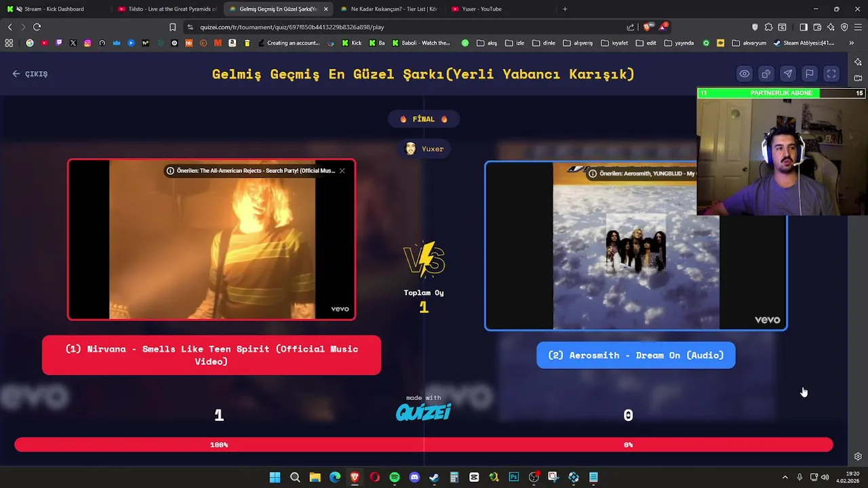Toggle fullscreen icon in quiz header
Image resolution: width=868 pixels, height=488 pixels.
coord(831,74)
